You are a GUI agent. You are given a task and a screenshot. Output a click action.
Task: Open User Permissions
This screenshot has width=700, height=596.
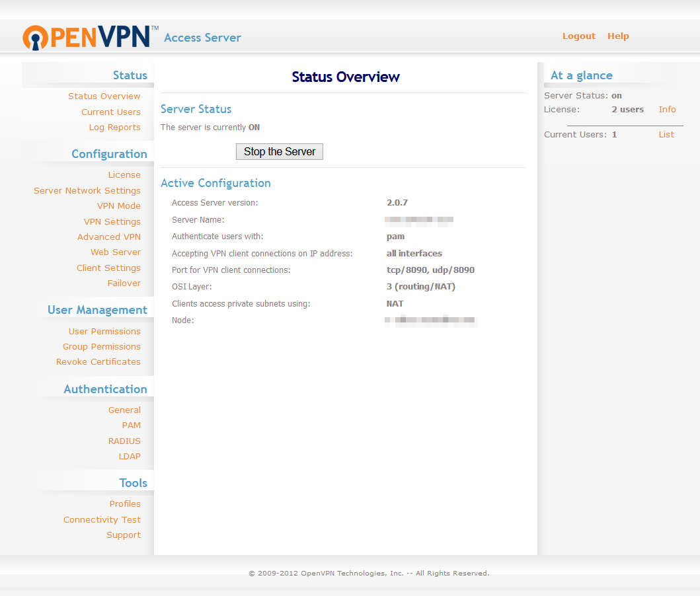(x=104, y=332)
